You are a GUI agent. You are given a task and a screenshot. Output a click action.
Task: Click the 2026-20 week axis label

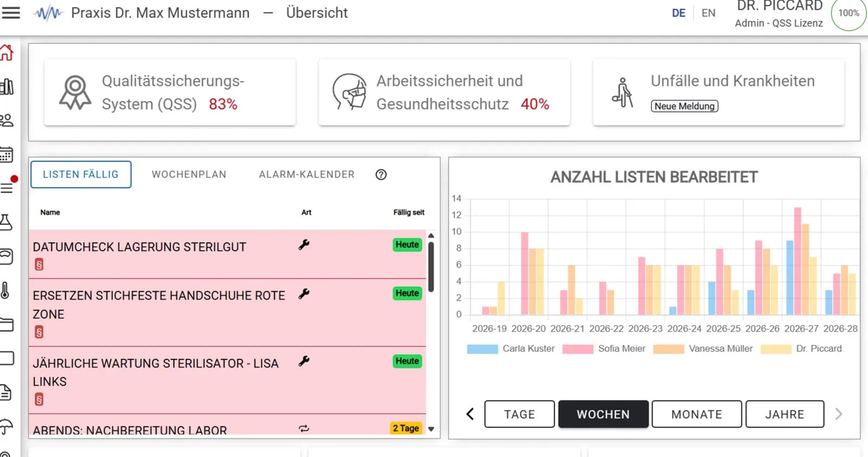click(528, 329)
